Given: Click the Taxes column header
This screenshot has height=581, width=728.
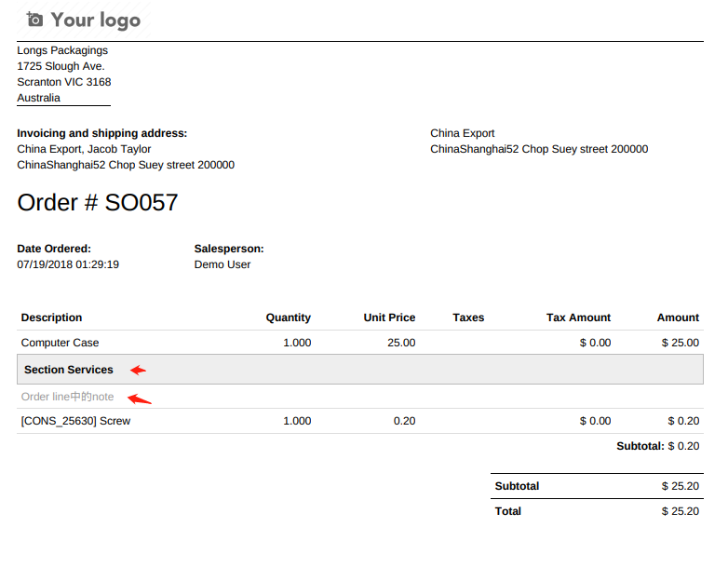Looking at the screenshot, I should (x=468, y=318).
